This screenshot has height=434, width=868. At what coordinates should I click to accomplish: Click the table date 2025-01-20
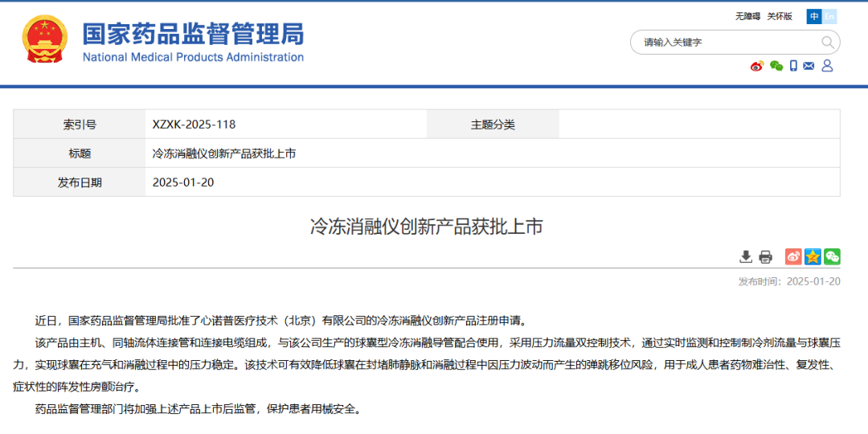(183, 182)
